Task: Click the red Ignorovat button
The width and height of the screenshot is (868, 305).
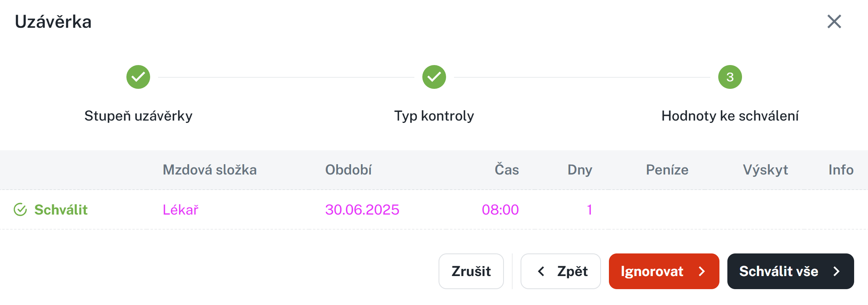Action: [x=664, y=271]
